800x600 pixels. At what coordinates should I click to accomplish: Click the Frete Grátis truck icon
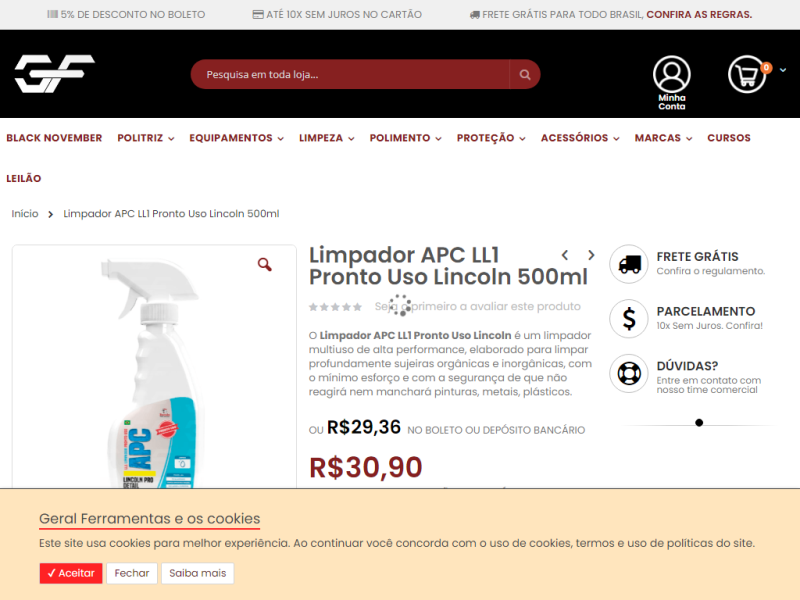point(629,264)
